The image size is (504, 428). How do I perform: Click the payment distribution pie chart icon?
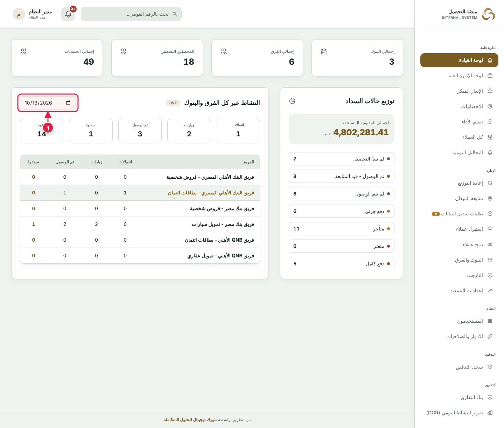coord(292,101)
